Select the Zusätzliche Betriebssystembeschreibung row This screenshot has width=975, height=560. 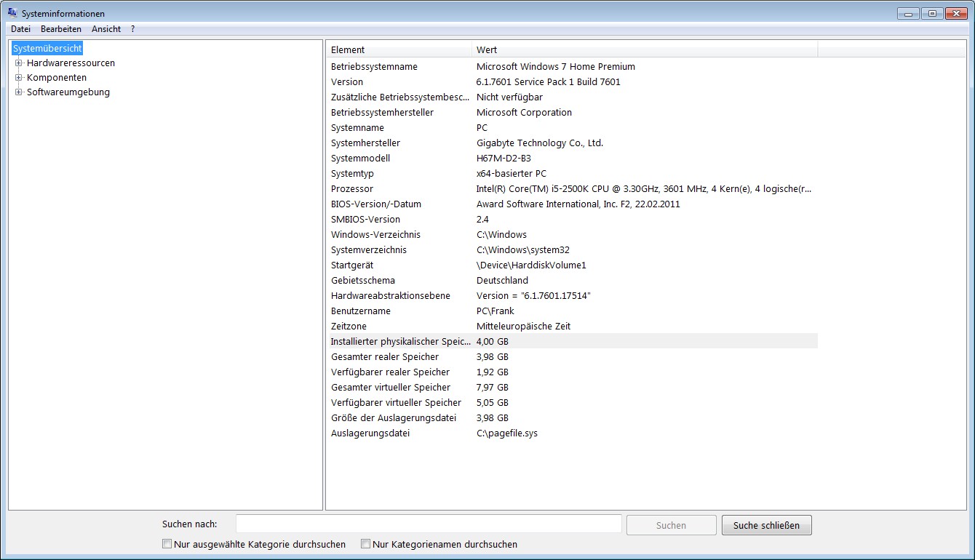(x=572, y=97)
